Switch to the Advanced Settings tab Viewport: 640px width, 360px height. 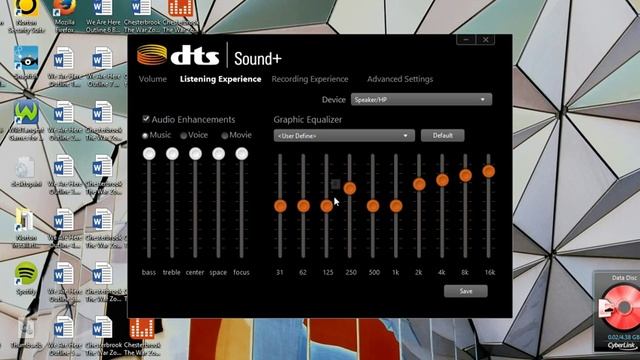(400, 79)
